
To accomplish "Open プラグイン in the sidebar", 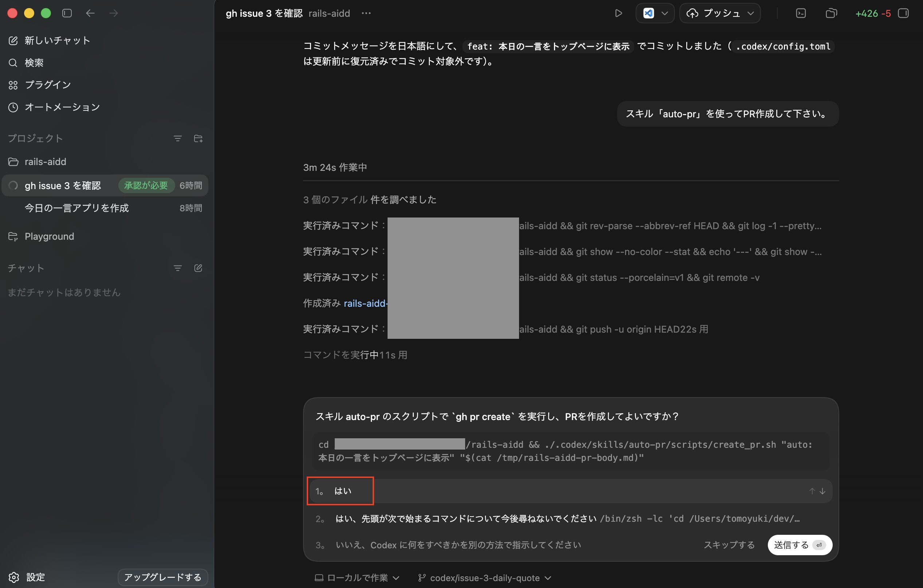I will [47, 85].
